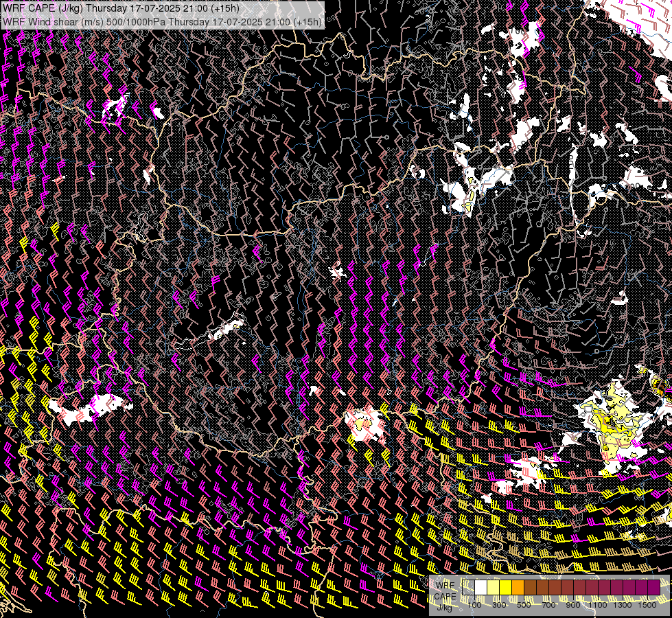This screenshot has width=672, height=618.
Task: Click the 'J/kg' unit label in legend
Action: [x=445, y=607]
